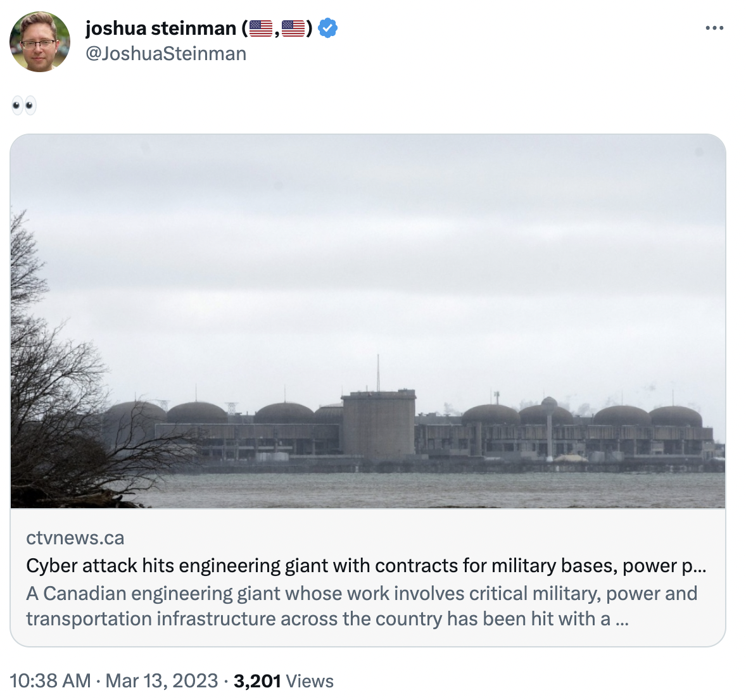View the 3,201 Views count
Viewport: 746px width, 700px height.
283,681
